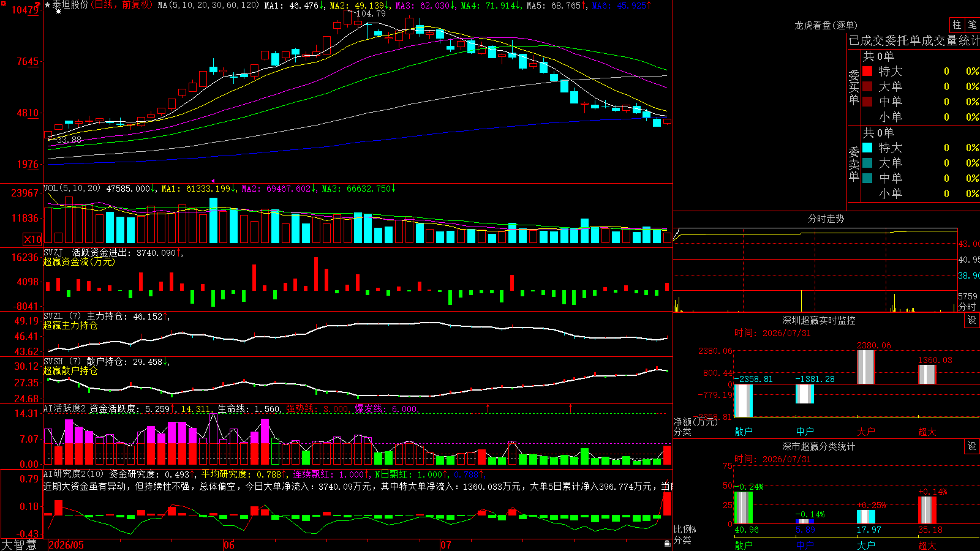
Task: Click the SVZJ indicator name
Action: coord(53,252)
